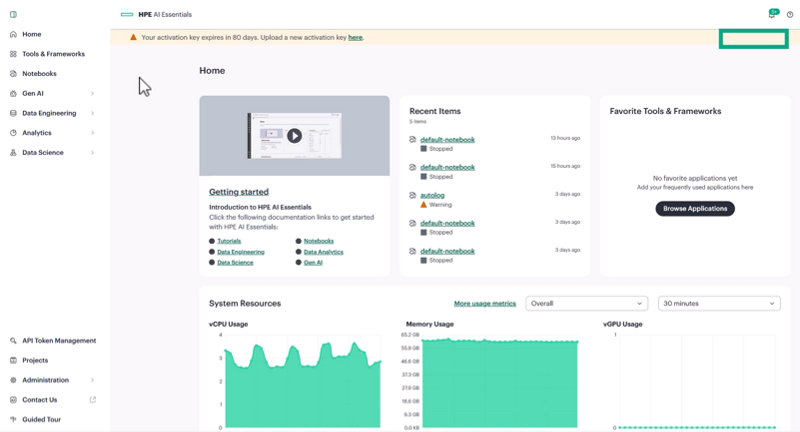Click the activation key warning triangle icon
Screen dimensions: 800x432
click(133, 37)
